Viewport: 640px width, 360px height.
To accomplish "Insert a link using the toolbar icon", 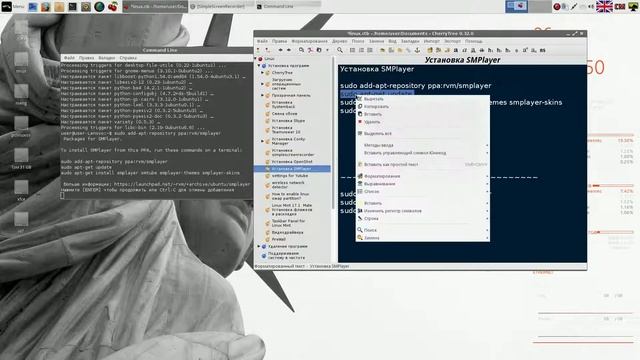I will (409, 50).
